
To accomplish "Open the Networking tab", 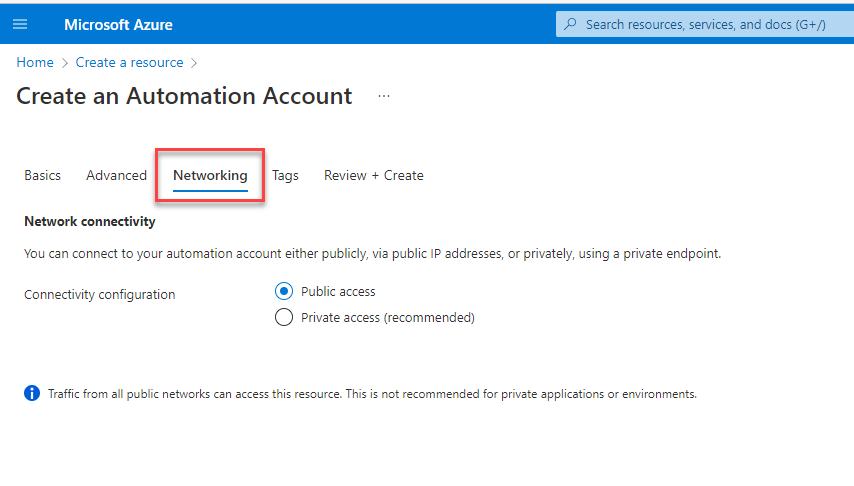I will click(210, 175).
